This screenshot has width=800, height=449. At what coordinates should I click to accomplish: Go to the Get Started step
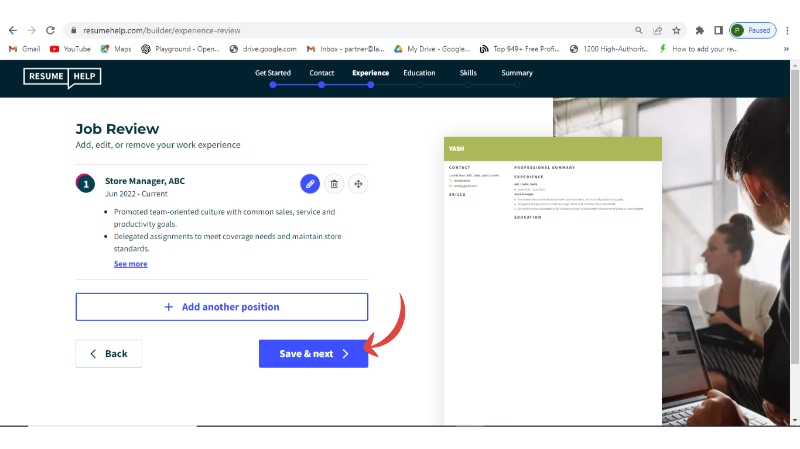coord(273,73)
